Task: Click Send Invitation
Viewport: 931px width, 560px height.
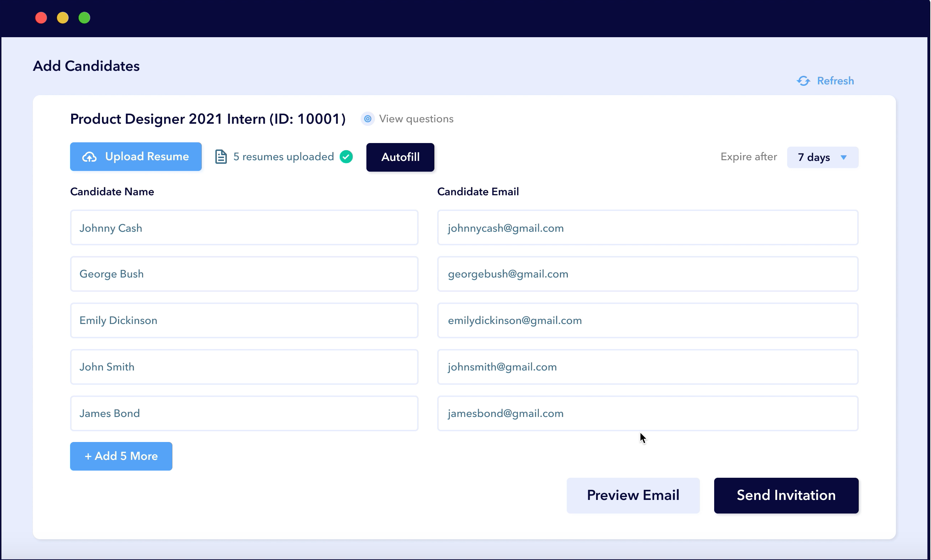Action: coord(786,495)
